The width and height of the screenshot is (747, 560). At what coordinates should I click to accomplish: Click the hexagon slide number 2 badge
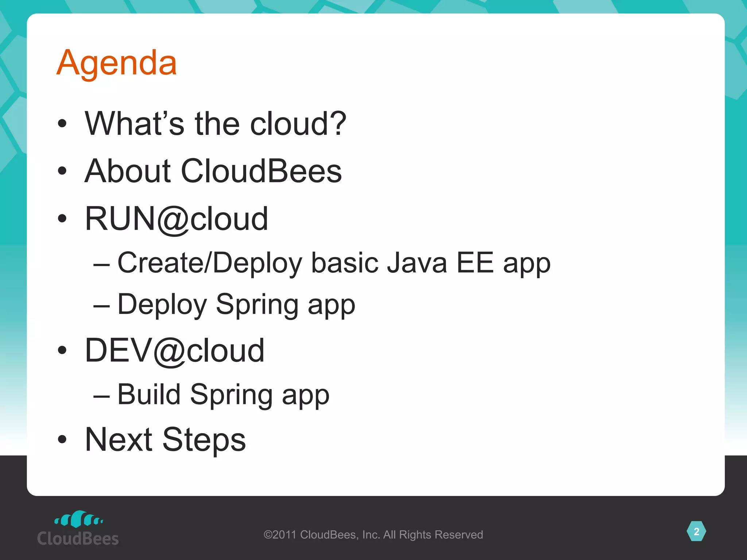[x=696, y=532]
